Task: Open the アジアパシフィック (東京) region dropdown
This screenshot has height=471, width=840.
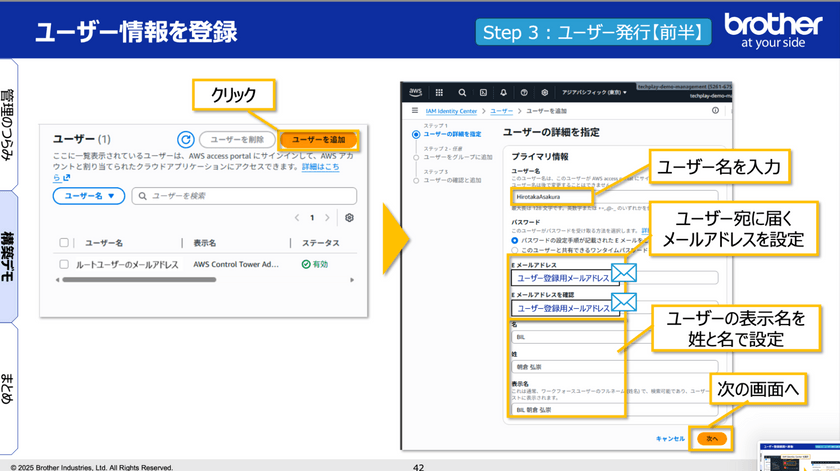Action: tap(594, 92)
